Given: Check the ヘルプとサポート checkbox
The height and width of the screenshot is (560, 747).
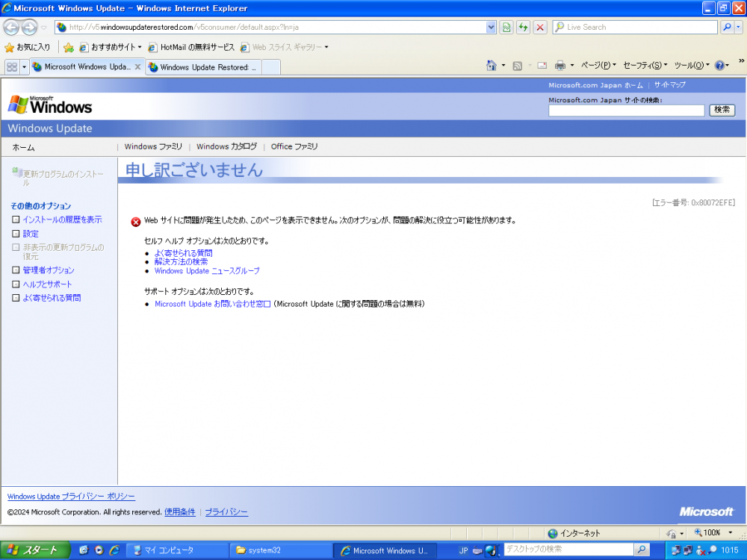Looking at the screenshot, I should tap(14, 284).
